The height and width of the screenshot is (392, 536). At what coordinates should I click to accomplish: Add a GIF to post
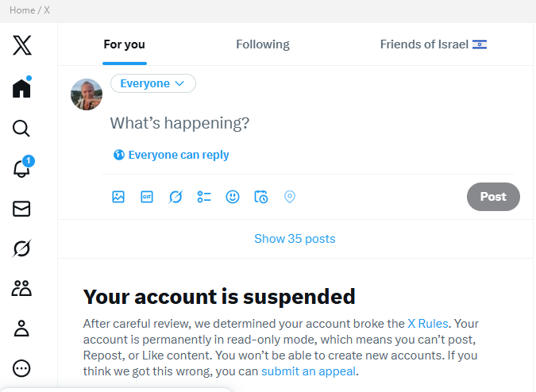[x=147, y=197]
